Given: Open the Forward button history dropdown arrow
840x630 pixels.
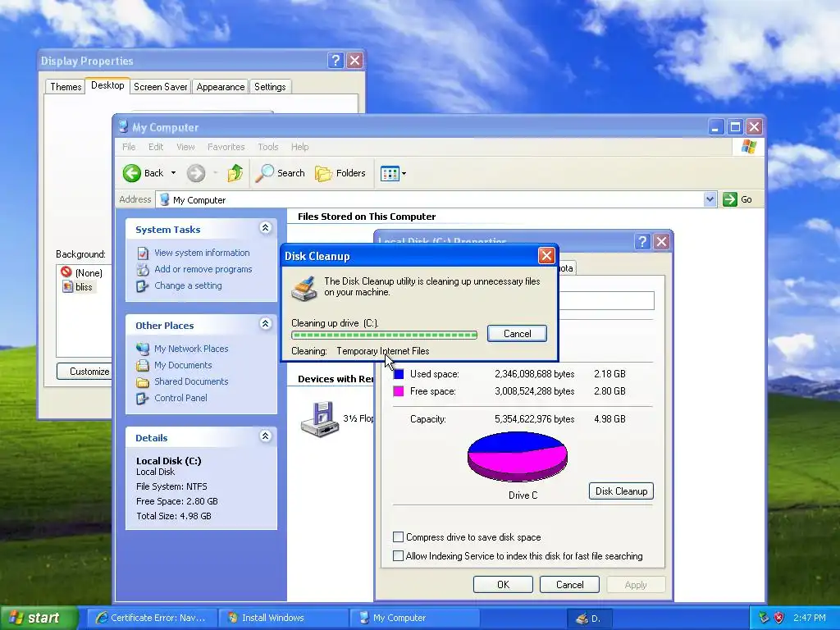Looking at the screenshot, I should click(216, 173).
